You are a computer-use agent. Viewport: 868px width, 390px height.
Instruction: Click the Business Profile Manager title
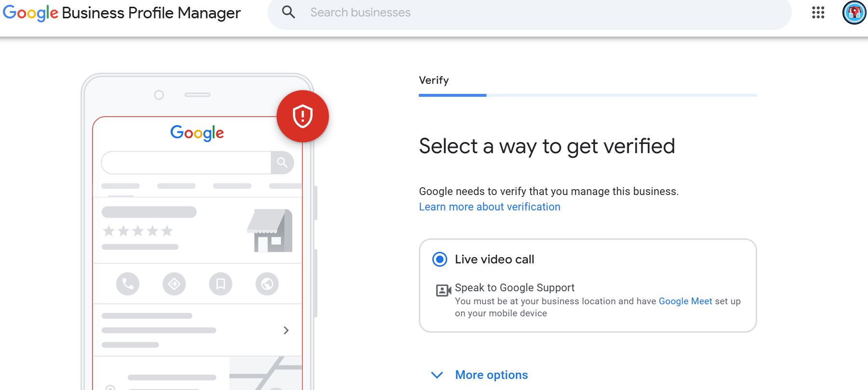click(x=151, y=13)
